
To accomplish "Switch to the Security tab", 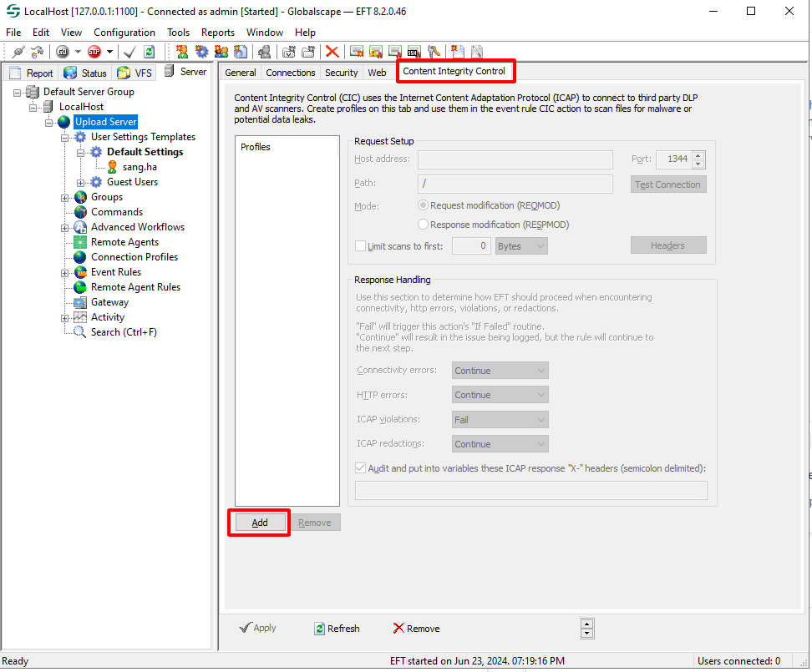I will [x=342, y=73].
